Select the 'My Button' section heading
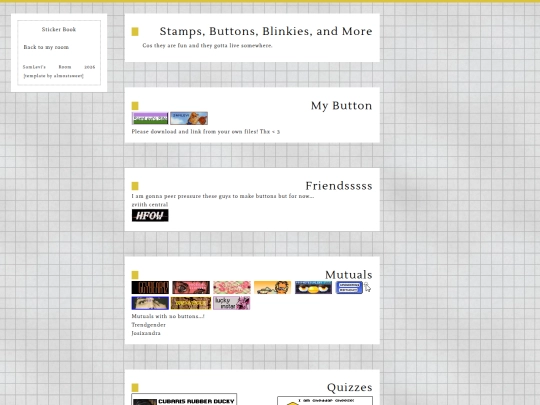 point(342,105)
